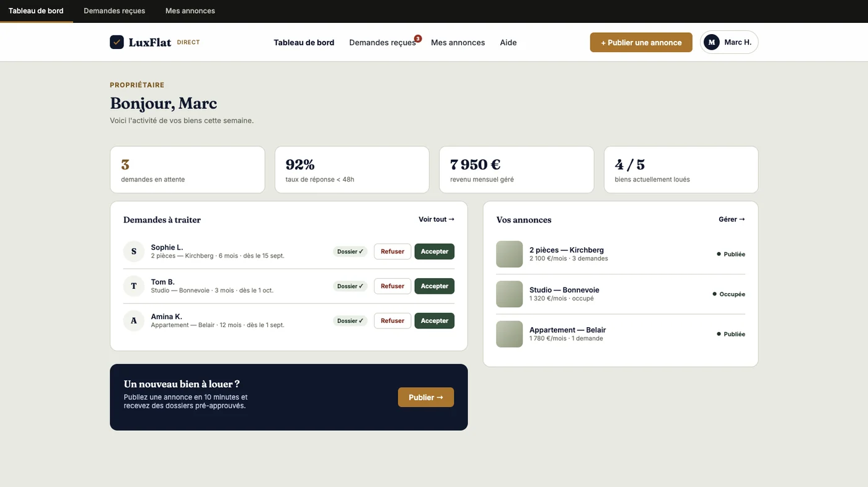Image resolution: width=868 pixels, height=487 pixels.
Task: Switch to the top Mes annonces tab
Action: (190, 11)
